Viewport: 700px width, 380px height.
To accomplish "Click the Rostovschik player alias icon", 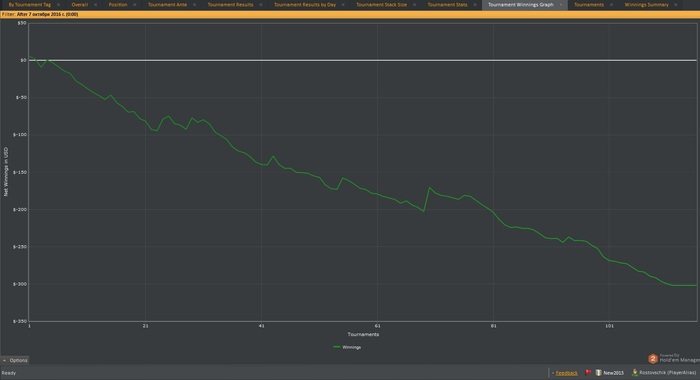I will (635, 372).
